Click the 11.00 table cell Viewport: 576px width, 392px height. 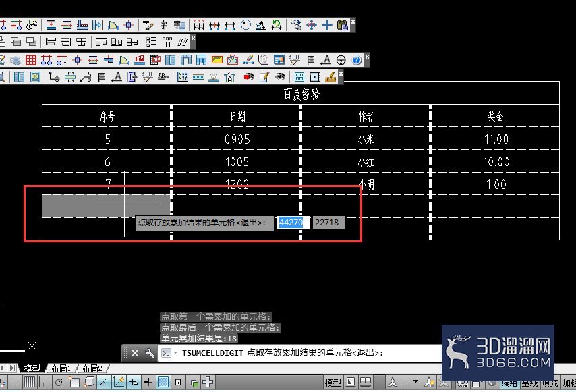(495, 138)
